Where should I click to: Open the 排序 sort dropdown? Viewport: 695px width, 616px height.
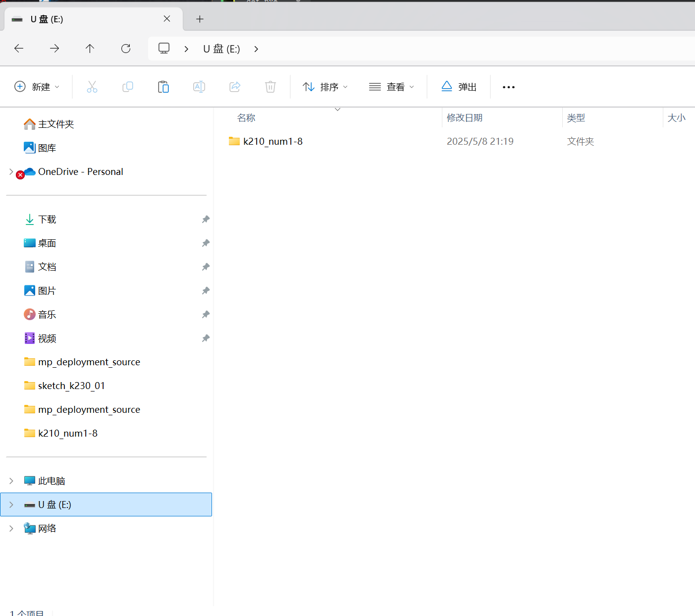tap(325, 87)
